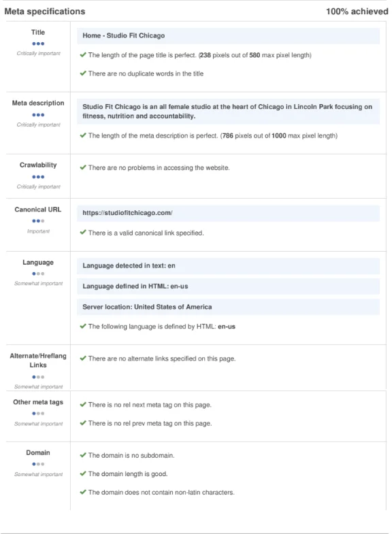Click the Home - Studio Fit Chicago title box

coord(228,36)
